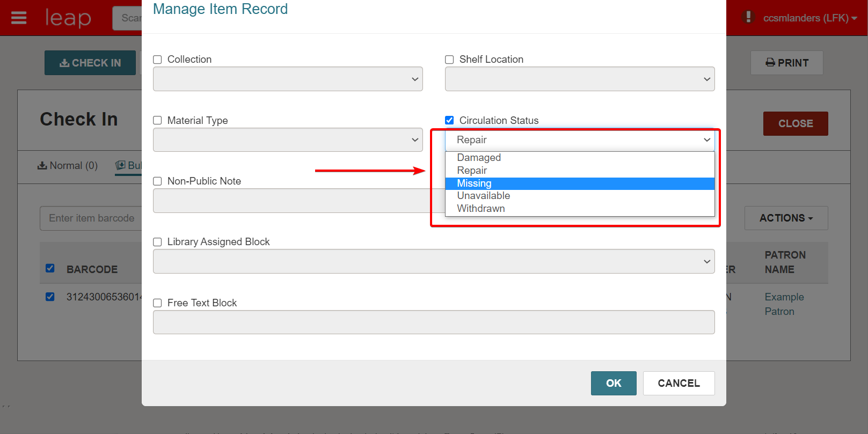Choose Withdrawn in the status list
868x434 pixels.
(x=481, y=209)
